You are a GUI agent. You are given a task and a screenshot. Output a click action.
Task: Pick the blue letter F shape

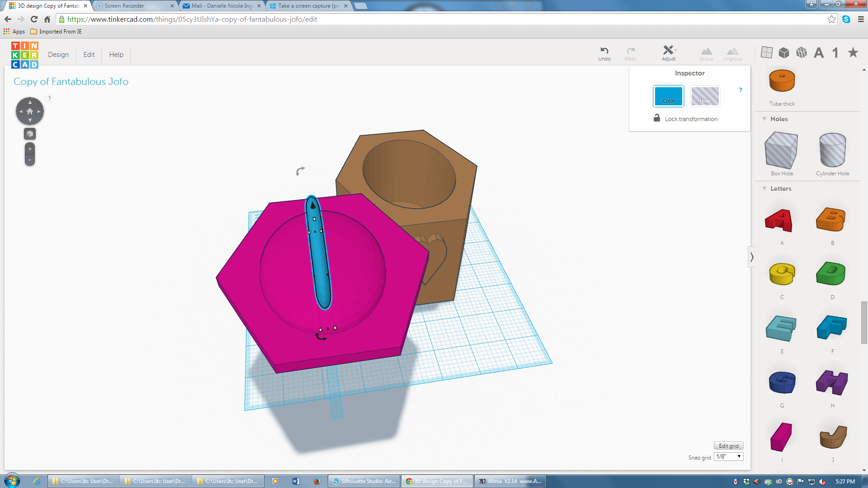pos(831,327)
